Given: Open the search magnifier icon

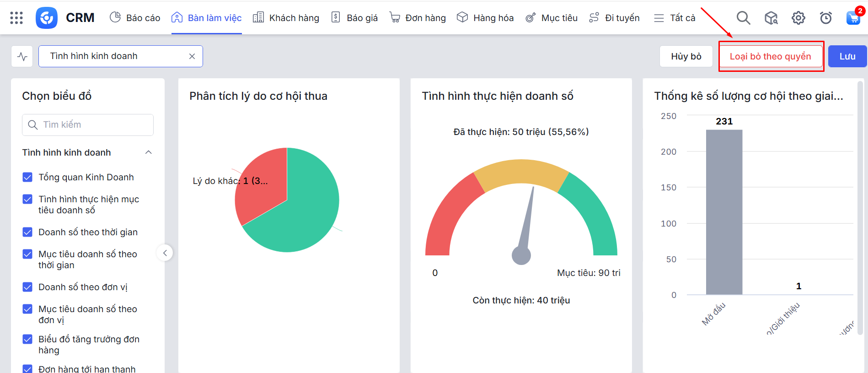Looking at the screenshot, I should click(x=743, y=18).
